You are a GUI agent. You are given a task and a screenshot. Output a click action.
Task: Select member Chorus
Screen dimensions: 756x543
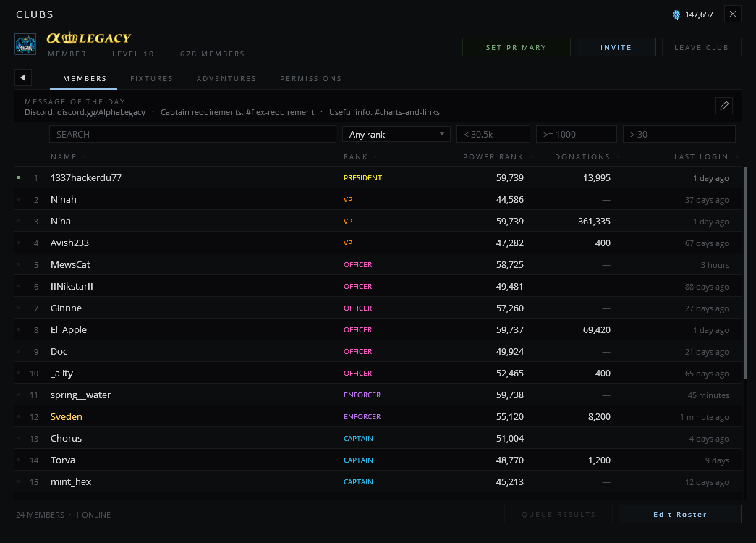pyautogui.click(x=378, y=438)
